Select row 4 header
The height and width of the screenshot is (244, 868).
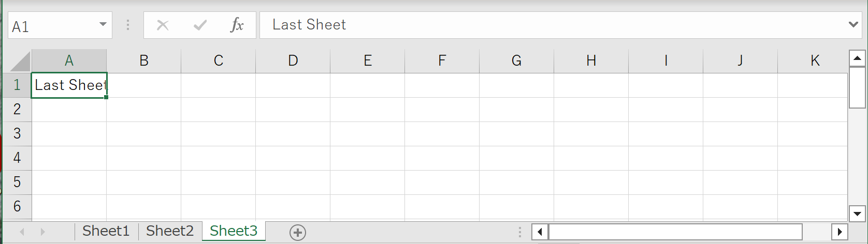[17, 158]
